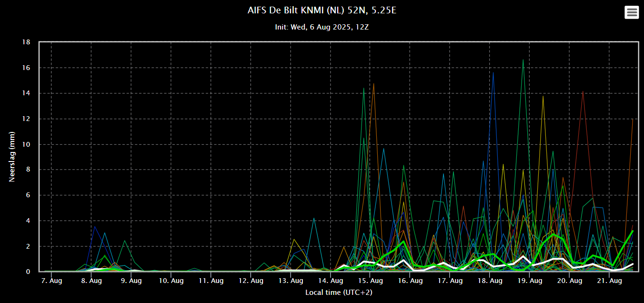Select the 21. Aug x-axis label

[x=609, y=281]
